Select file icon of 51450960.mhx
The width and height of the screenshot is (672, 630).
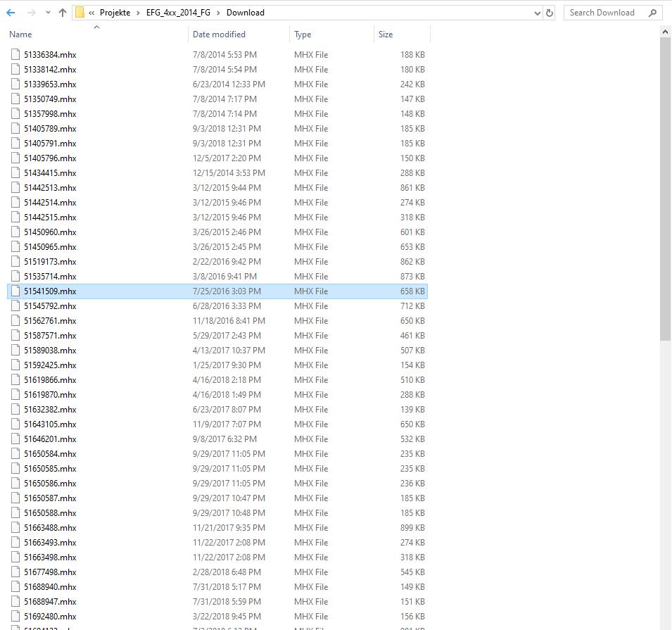(15, 232)
